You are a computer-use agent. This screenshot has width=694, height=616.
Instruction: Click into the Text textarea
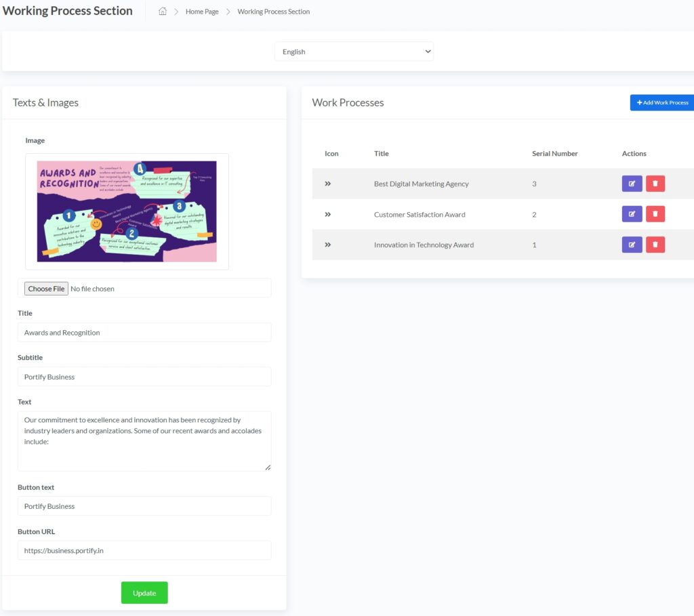tap(144, 441)
